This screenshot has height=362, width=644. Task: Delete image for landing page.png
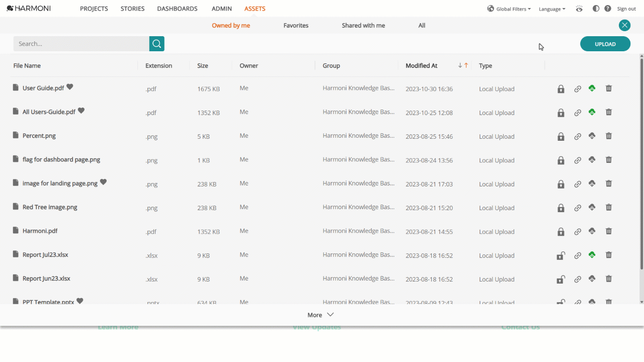[609, 184]
